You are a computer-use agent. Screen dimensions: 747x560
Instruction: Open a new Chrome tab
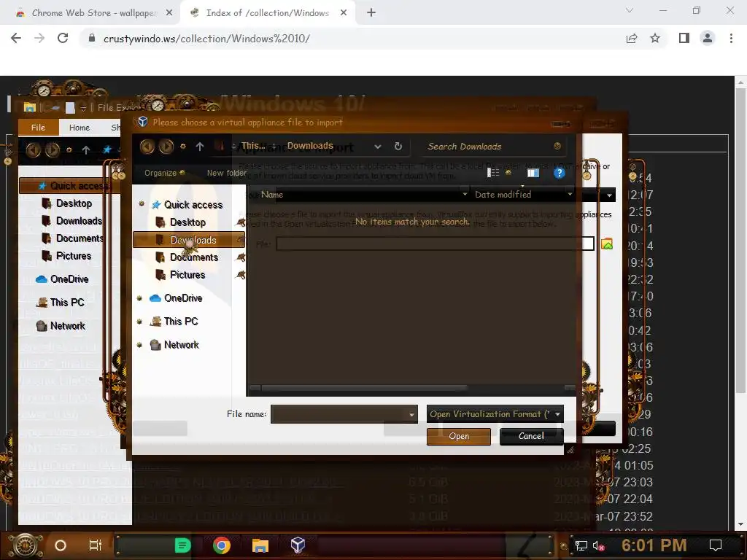point(371,13)
